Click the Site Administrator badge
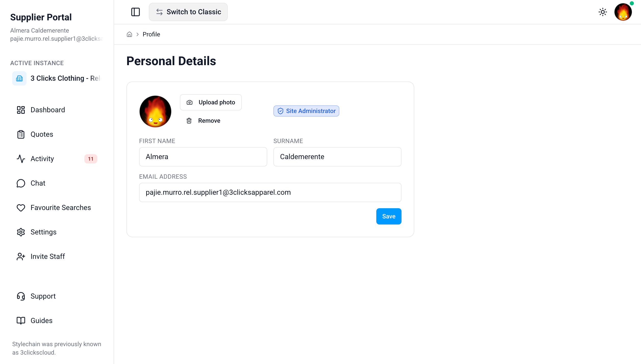This screenshot has width=641, height=364. point(306,111)
